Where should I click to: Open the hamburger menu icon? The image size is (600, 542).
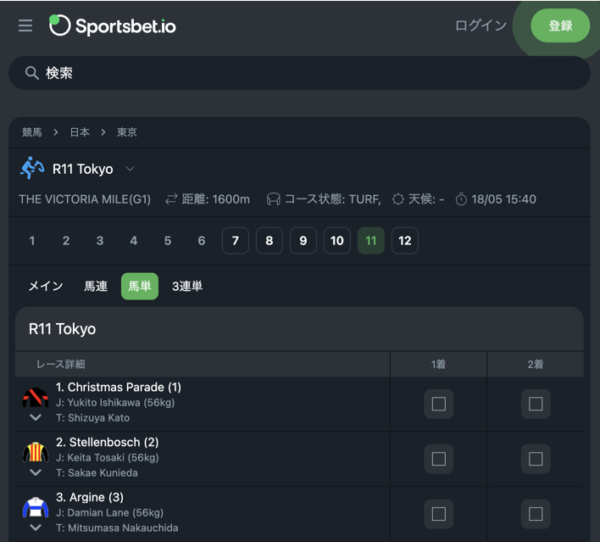click(x=25, y=26)
